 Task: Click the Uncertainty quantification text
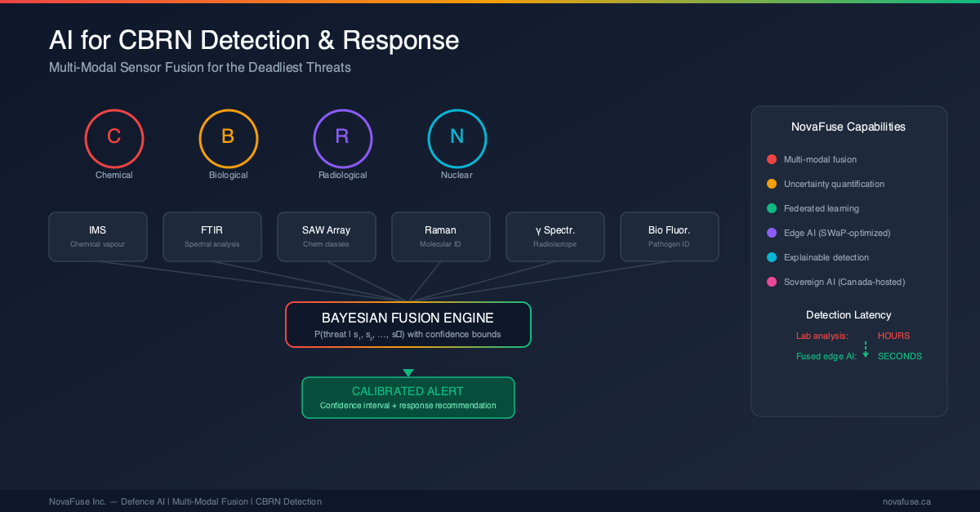834,184
